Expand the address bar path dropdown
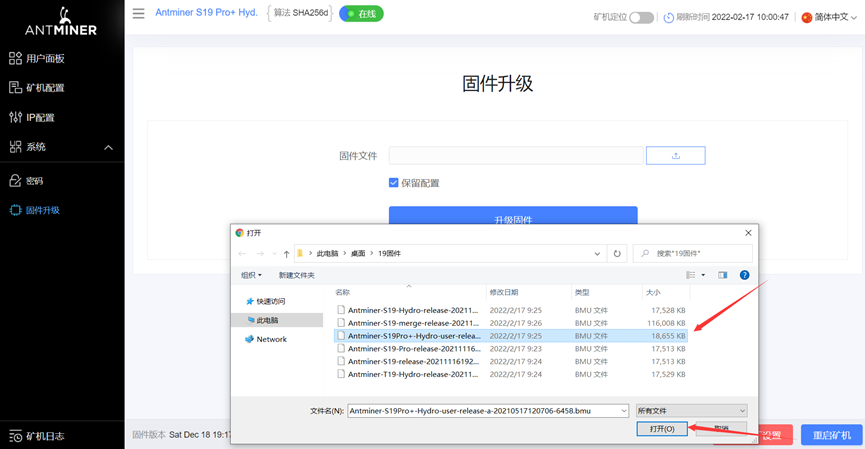Image resolution: width=865 pixels, height=449 pixels. 597,254
